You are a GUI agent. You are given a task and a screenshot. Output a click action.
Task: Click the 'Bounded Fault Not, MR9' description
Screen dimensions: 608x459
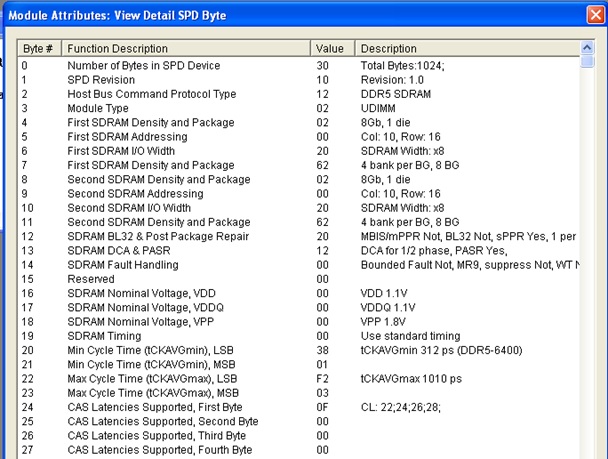[470, 265]
